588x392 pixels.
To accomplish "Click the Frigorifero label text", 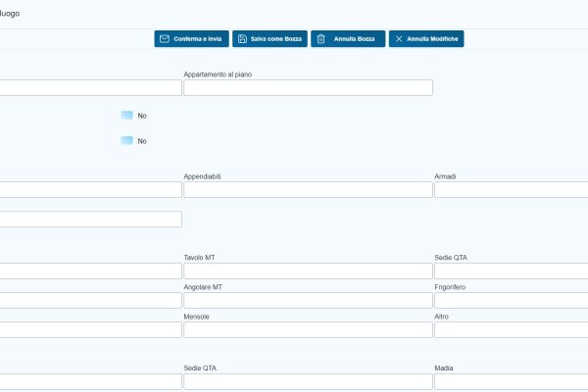I will coord(450,287).
